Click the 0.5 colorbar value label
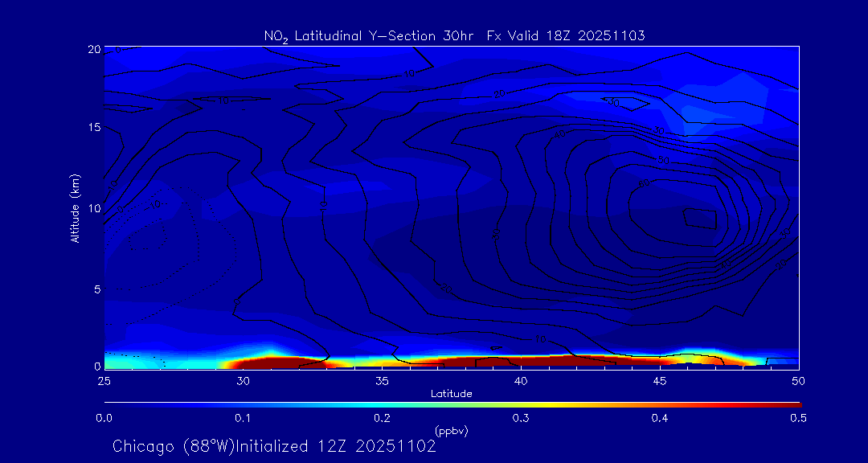Screen dimensions: 868x463 799,418
